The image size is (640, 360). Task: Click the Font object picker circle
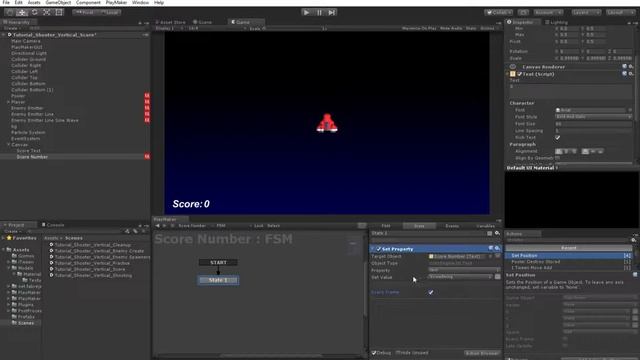click(x=630, y=110)
